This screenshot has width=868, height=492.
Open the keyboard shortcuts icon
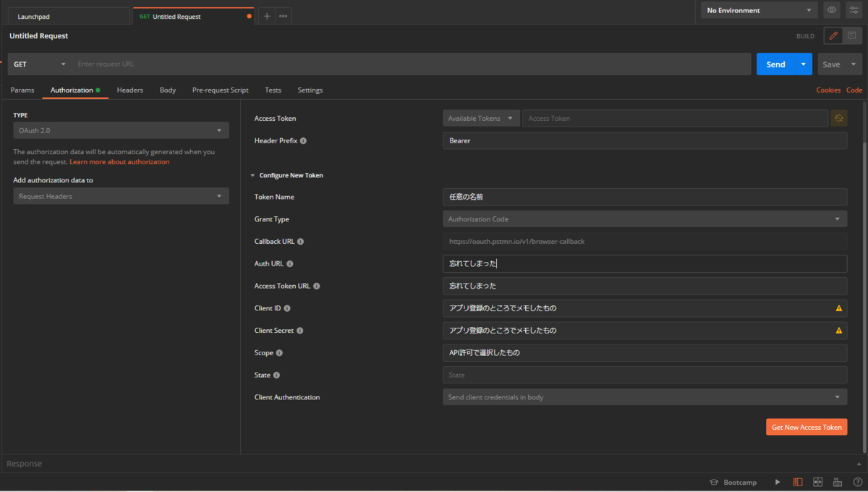pos(838,482)
